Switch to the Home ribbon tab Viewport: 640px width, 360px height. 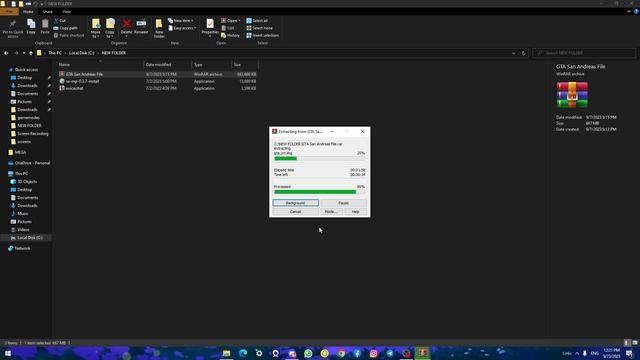click(x=28, y=12)
